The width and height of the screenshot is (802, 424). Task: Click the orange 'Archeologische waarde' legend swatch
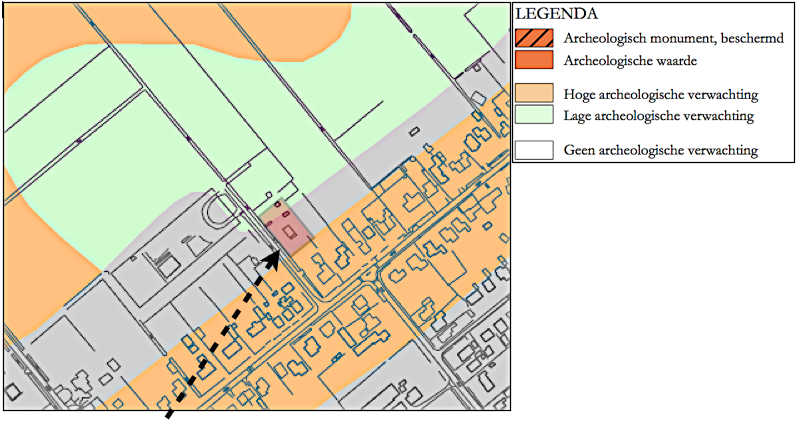click(534, 60)
